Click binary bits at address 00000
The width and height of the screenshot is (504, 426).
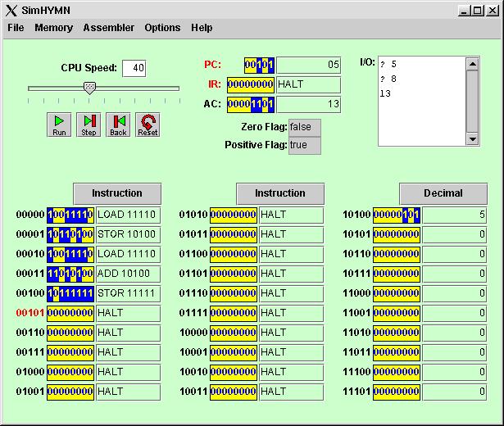tap(70, 215)
